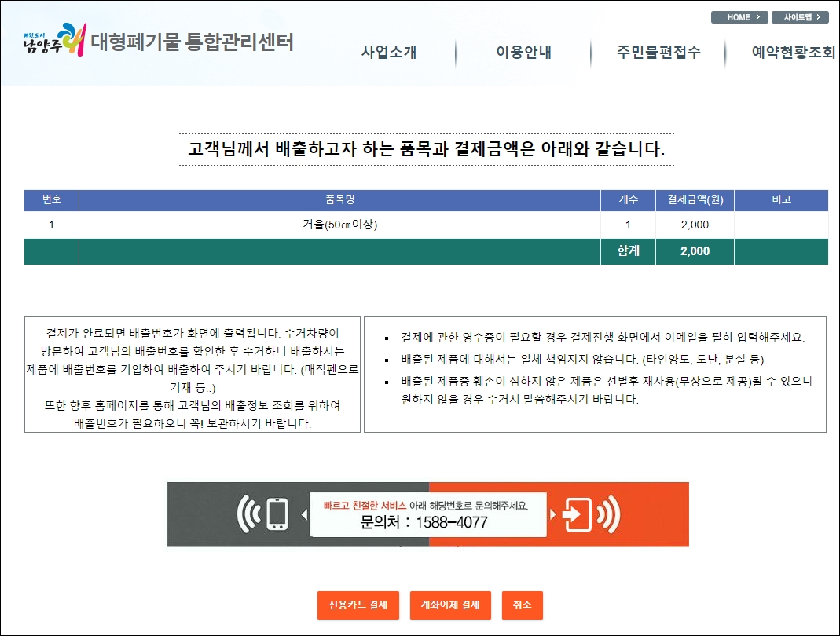Viewport: 840px width, 636px height.
Task: Click the 번호 column header
Action: pos(51,199)
